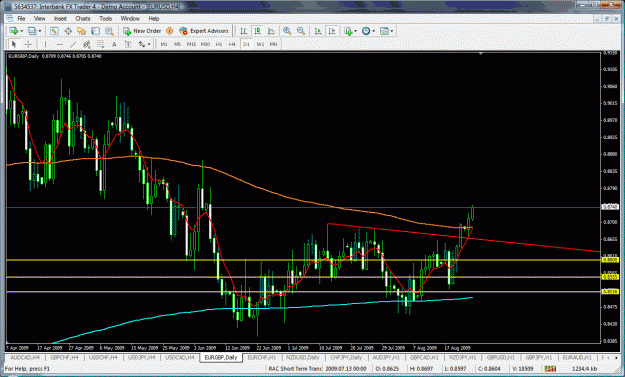Select the Horizontal Line drawing tool

pyautogui.click(x=59, y=44)
